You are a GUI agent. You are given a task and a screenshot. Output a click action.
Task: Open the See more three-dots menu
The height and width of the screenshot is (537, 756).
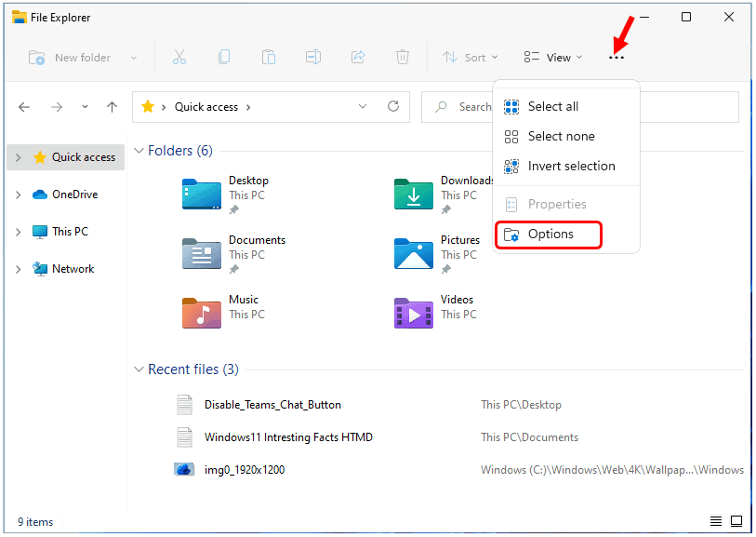pos(617,58)
